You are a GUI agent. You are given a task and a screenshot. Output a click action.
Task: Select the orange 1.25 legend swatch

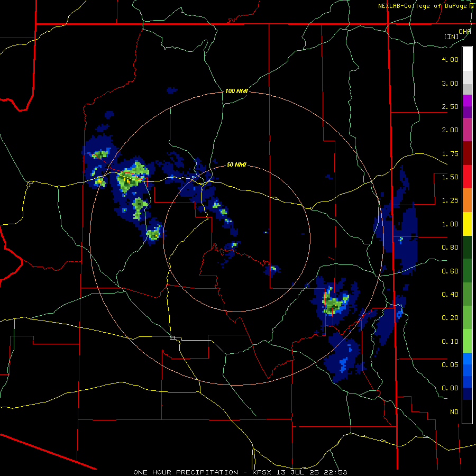[x=467, y=200]
